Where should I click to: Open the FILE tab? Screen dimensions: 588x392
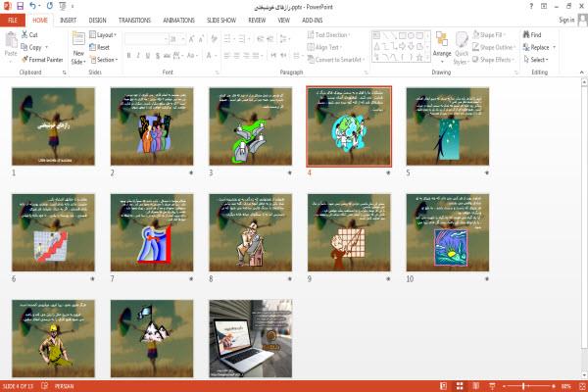coord(13,21)
